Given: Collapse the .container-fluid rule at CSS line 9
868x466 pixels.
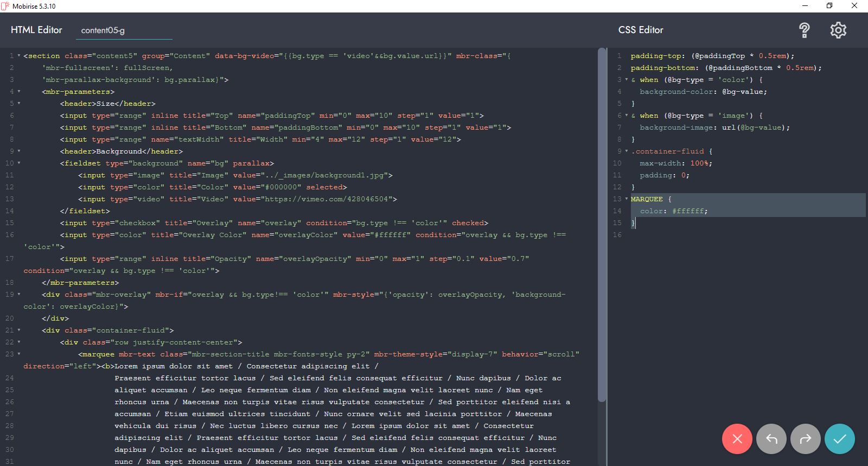Looking at the screenshot, I should 627,151.
